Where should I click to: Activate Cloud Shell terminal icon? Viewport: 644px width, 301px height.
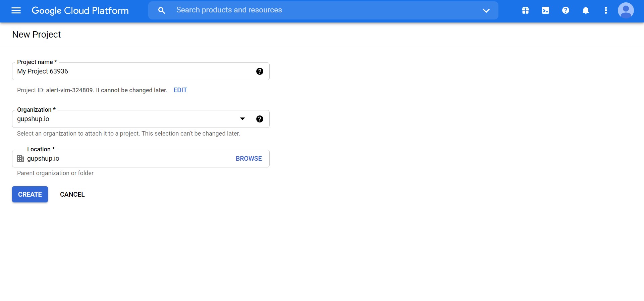(x=545, y=10)
